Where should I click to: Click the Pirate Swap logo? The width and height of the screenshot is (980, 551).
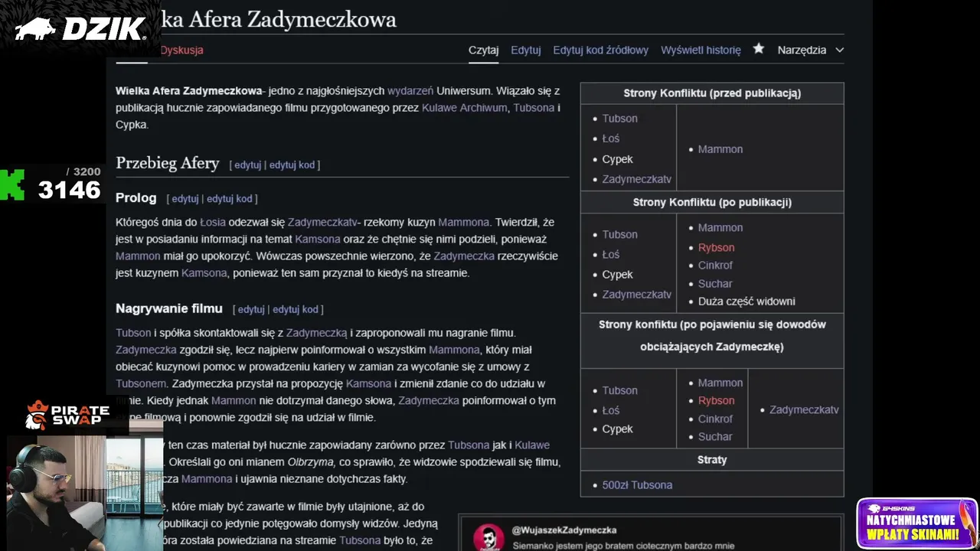67,416
